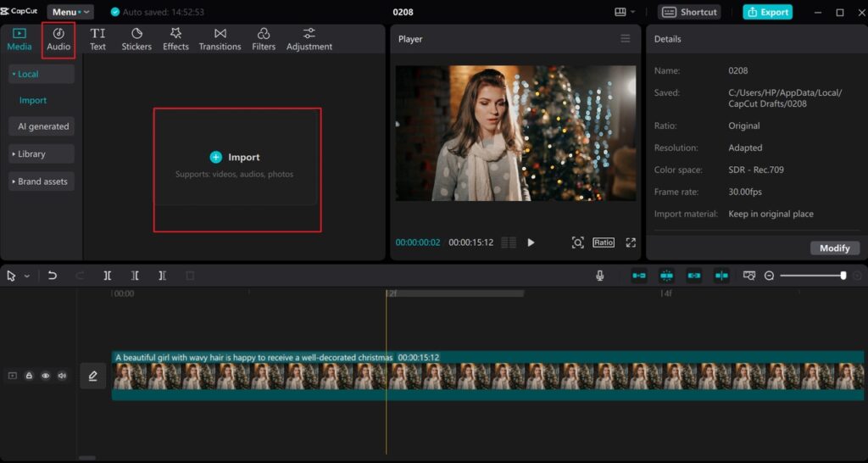Open the Media tab

[x=19, y=40]
